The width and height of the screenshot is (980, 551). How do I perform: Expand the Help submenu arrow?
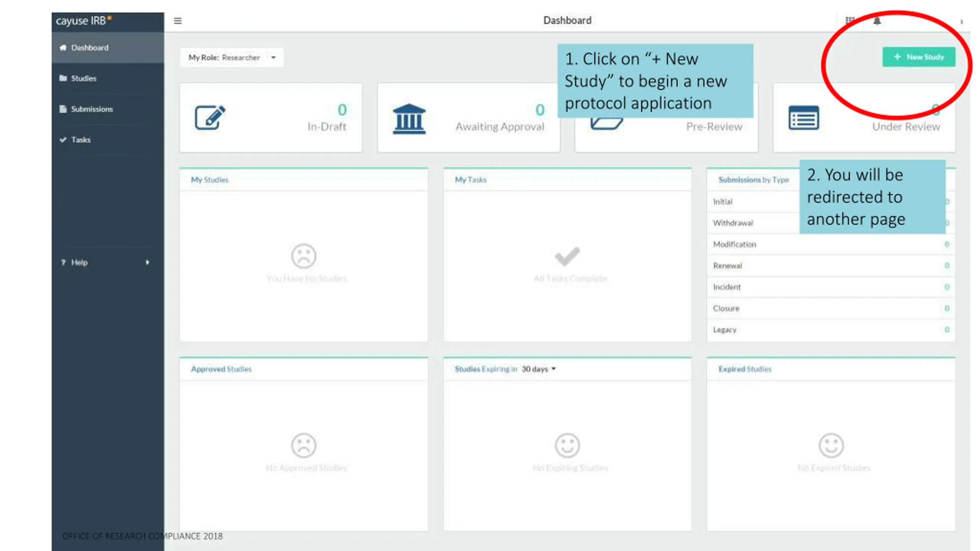(x=147, y=262)
